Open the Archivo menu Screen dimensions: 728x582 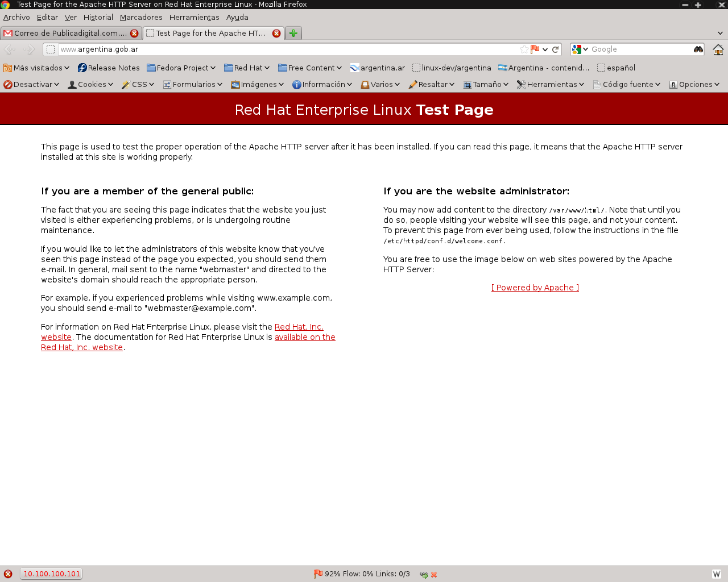pyautogui.click(x=16, y=17)
